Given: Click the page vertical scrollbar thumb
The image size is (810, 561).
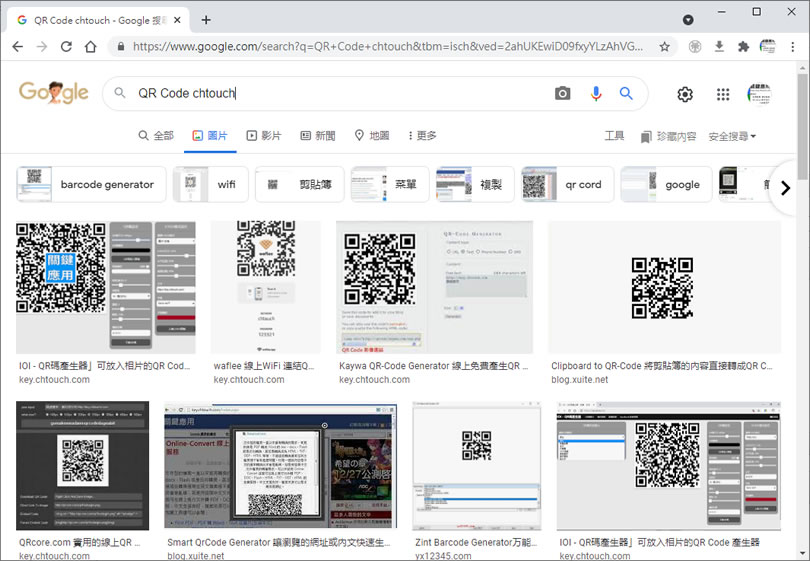Looking at the screenshot, I should click(802, 127).
